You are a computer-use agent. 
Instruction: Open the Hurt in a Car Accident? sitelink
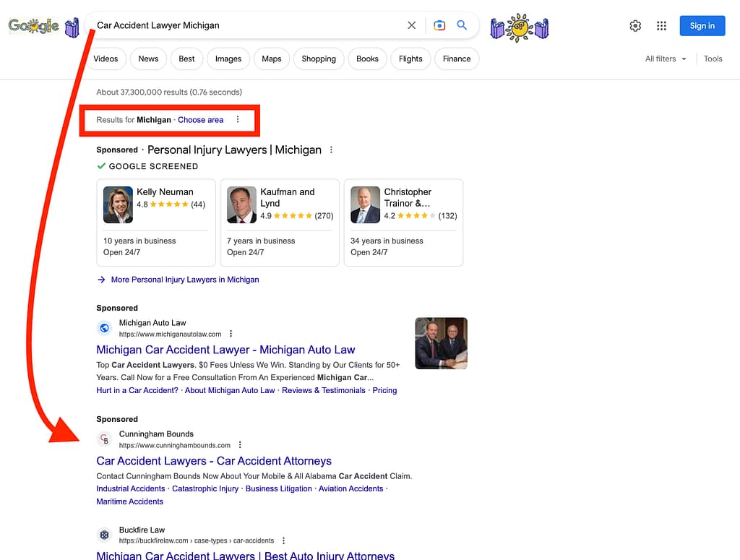click(x=137, y=390)
